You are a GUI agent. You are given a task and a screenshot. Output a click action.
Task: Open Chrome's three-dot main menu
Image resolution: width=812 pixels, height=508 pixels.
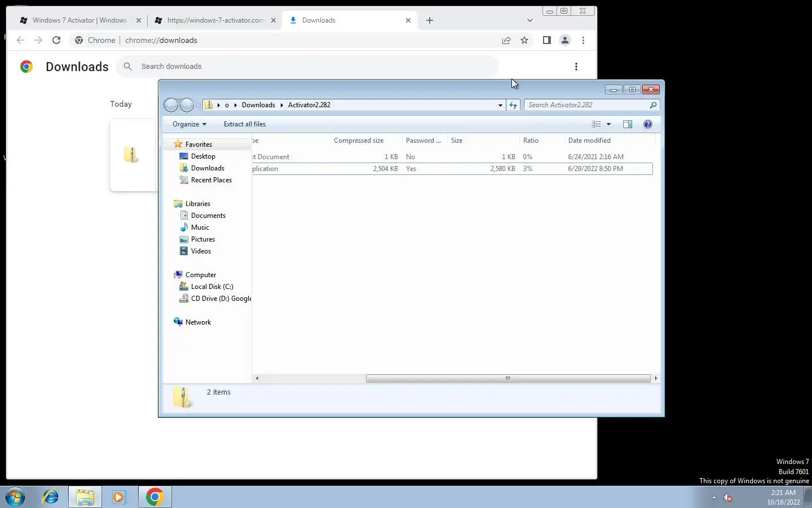[583, 40]
